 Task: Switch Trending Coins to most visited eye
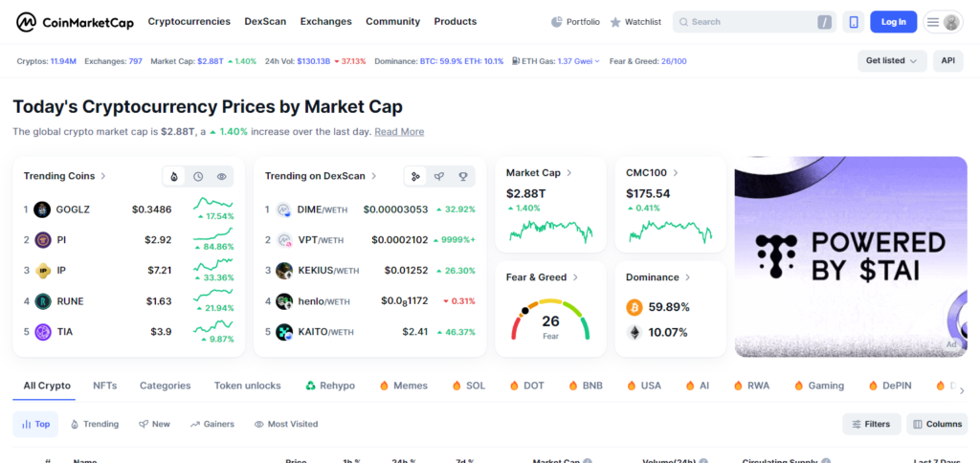coord(221,177)
